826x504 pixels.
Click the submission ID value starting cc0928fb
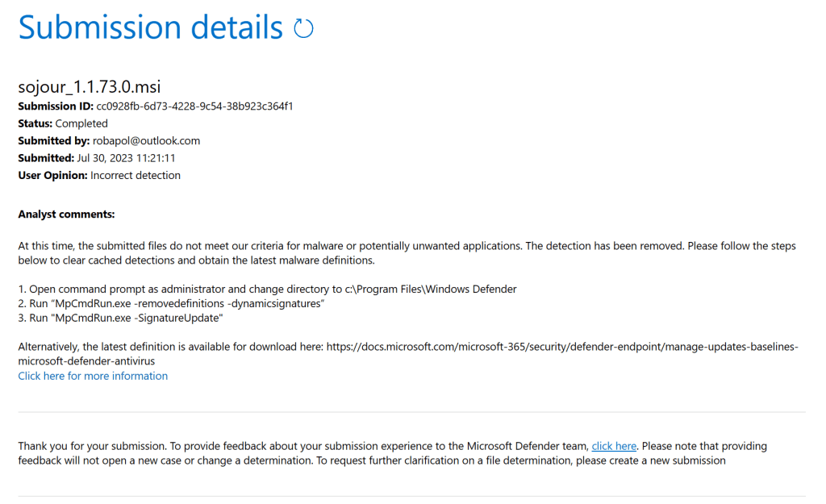coord(194,106)
